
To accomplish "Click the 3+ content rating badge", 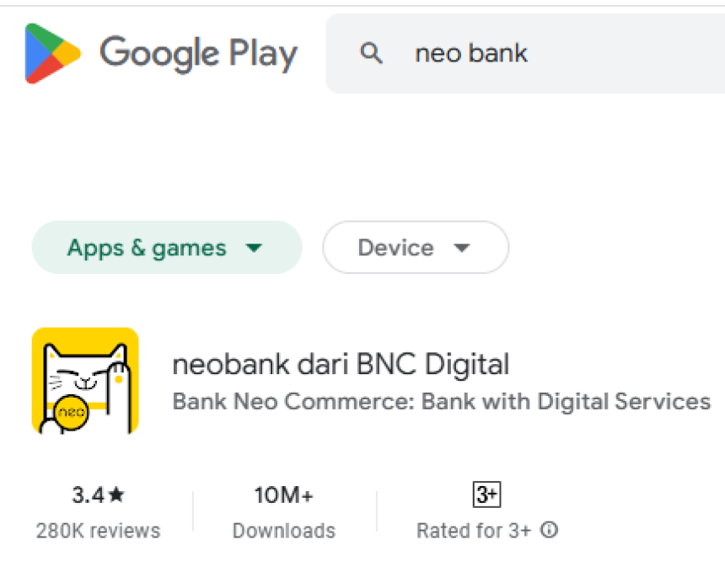I will pyautogui.click(x=487, y=494).
